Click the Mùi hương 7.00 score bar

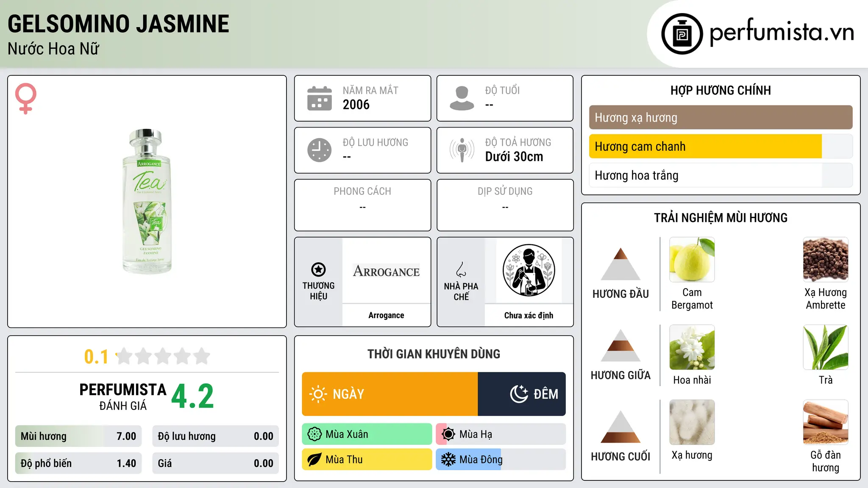click(78, 436)
